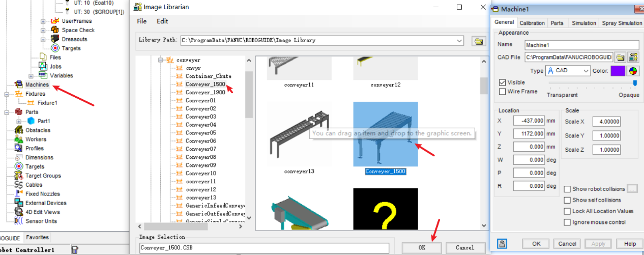The height and width of the screenshot is (255, 644).
Task: Click the Jobs node icon
Action: (43, 67)
